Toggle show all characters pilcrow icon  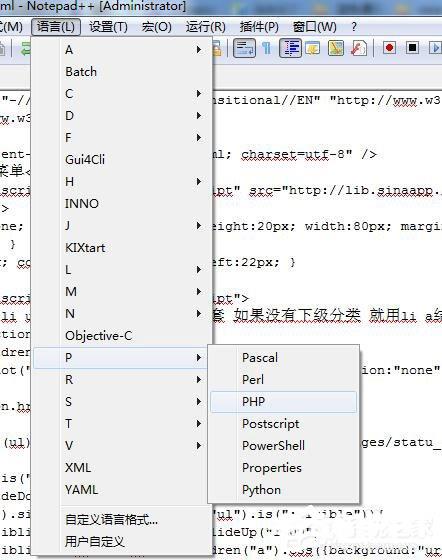(267, 48)
